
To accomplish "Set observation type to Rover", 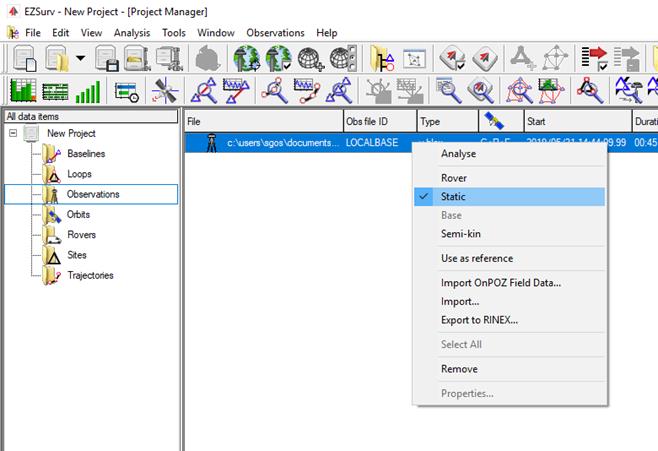I will (x=509, y=178).
